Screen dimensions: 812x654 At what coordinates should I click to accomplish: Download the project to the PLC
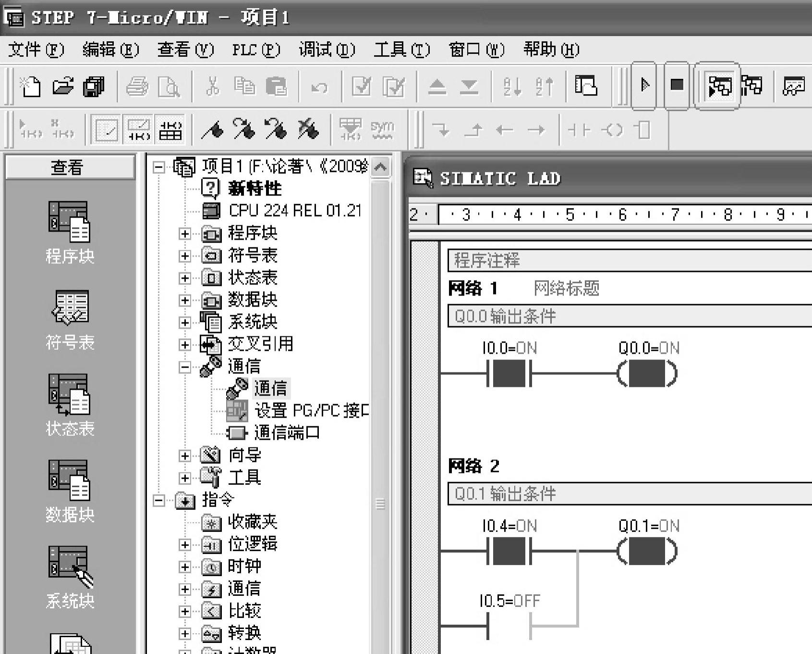coord(469,87)
